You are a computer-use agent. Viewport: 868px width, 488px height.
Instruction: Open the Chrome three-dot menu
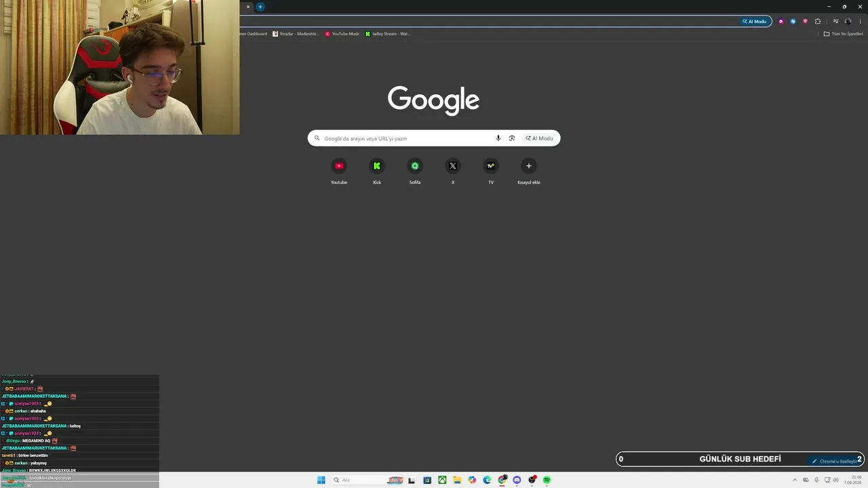(861, 21)
